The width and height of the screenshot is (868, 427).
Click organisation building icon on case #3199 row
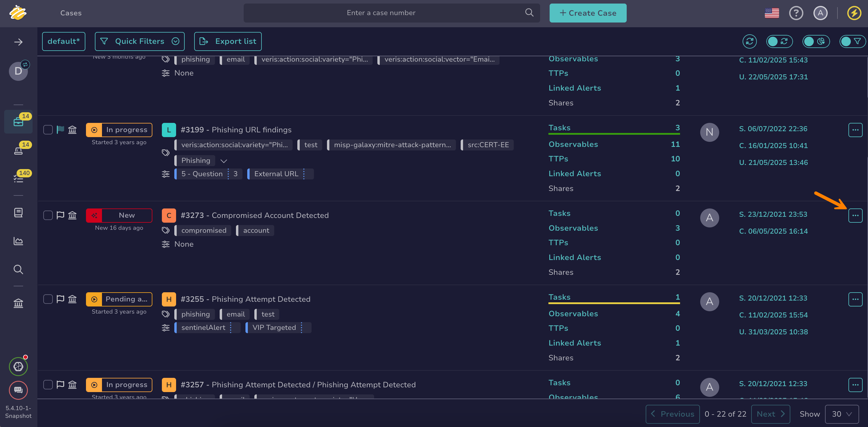(x=72, y=129)
